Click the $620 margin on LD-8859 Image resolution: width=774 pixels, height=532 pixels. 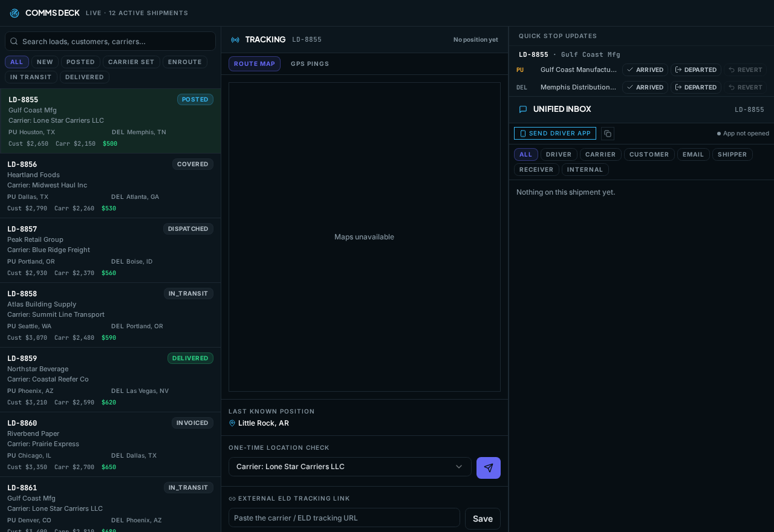(109, 403)
